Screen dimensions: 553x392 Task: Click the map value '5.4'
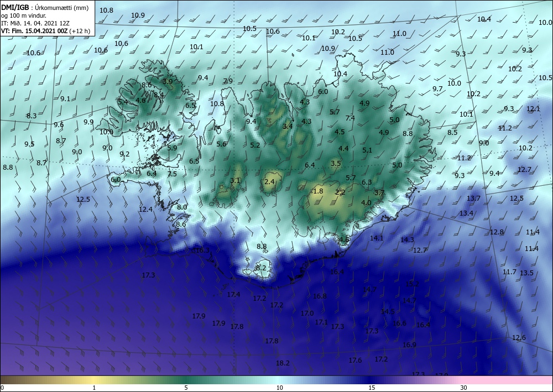123,102
